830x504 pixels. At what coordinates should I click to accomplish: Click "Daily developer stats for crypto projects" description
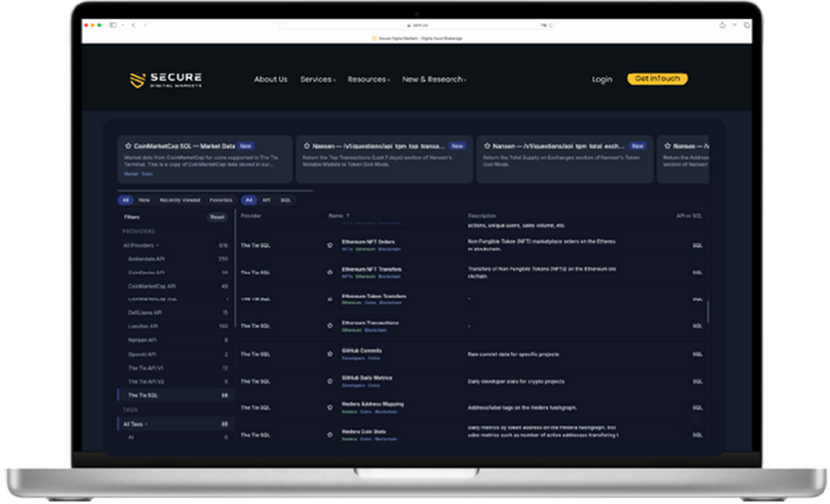coord(515,381)
